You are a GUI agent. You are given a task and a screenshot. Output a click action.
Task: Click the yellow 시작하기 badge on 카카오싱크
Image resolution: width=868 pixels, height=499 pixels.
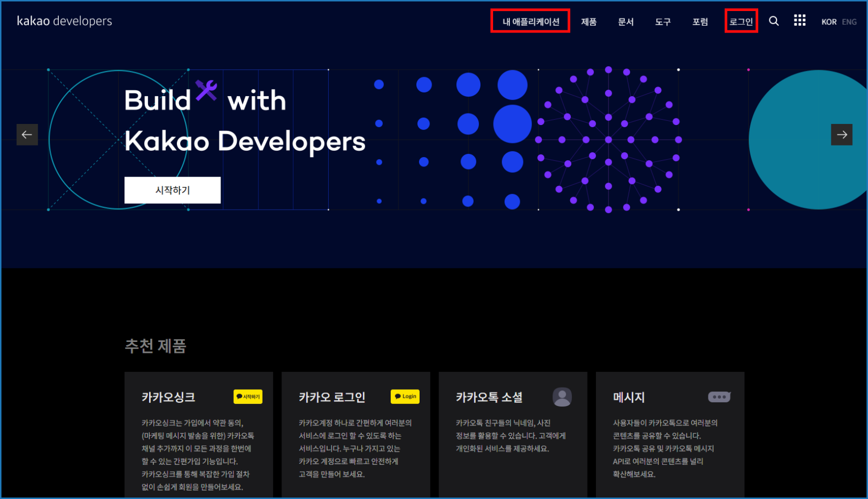[248, 397]
